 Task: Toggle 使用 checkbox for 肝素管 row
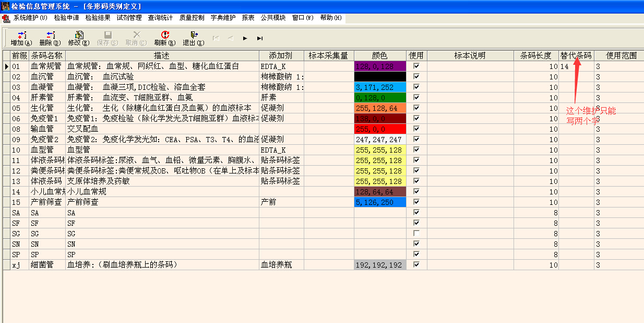click(x=416, y=98)
